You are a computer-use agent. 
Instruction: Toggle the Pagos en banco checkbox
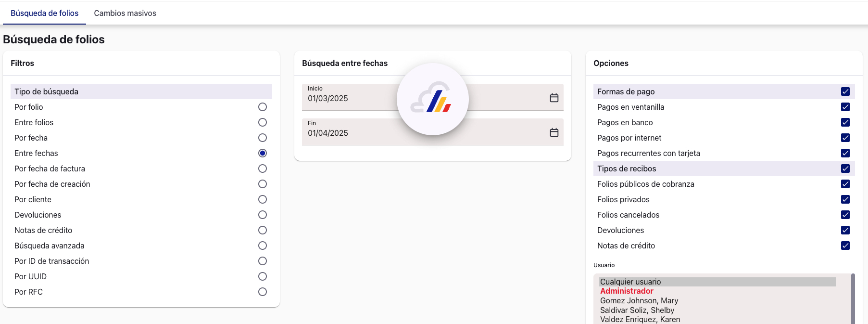coord(845,122)
